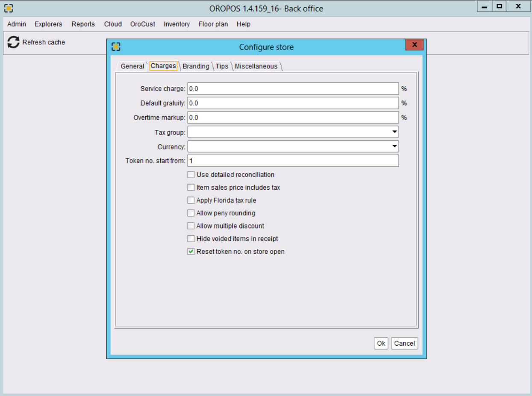Open the Reports menu
The width and height of the screenshot is (532, 396).
[x=83, y=24]
